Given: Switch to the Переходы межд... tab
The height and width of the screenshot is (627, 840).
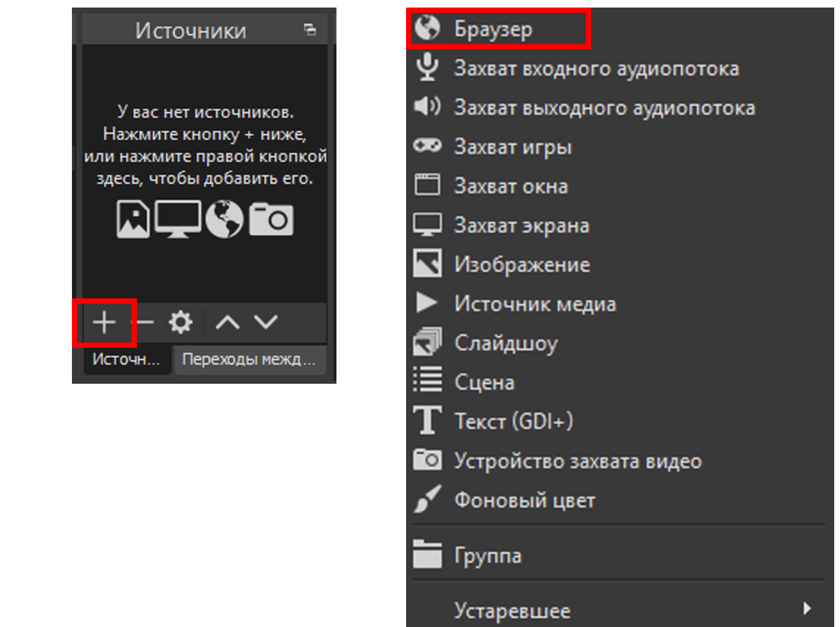Looking at the screenshot, I should (x=249, y=359).
